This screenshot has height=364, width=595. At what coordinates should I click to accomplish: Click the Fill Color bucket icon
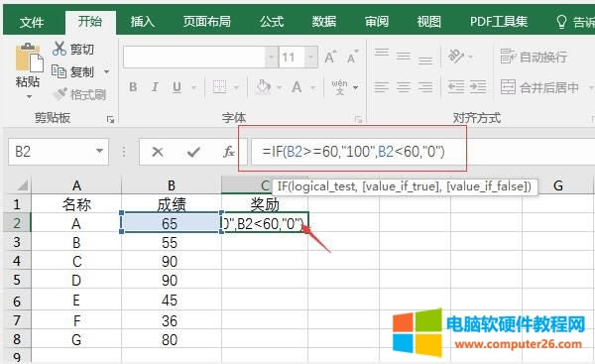(x=264, y=87)
